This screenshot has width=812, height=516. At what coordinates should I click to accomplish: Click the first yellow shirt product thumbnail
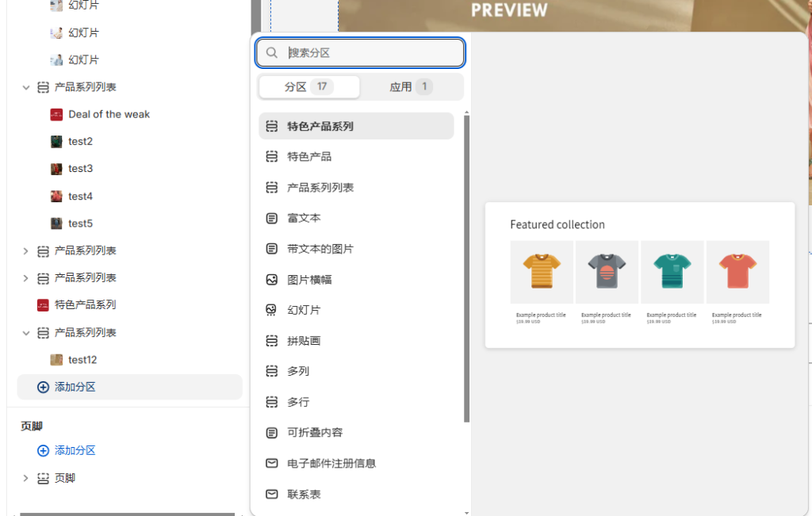[x=541, y=271]
